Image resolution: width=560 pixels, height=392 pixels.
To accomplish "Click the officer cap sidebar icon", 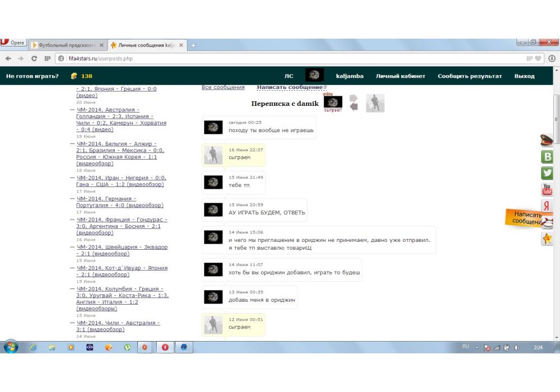I will point(547,141).
